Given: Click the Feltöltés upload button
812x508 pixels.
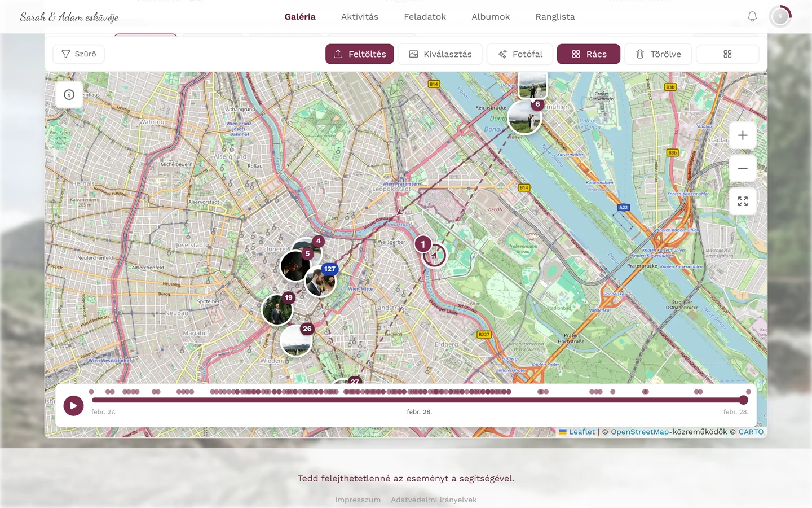Looking at the screenshot, I should pyautogui.click(x=360, y=54).
